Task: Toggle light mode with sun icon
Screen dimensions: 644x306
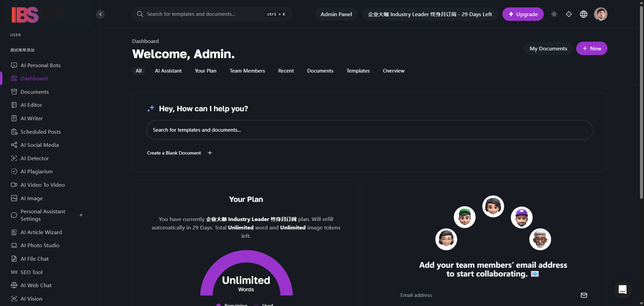Action: [x=554, y=14]
